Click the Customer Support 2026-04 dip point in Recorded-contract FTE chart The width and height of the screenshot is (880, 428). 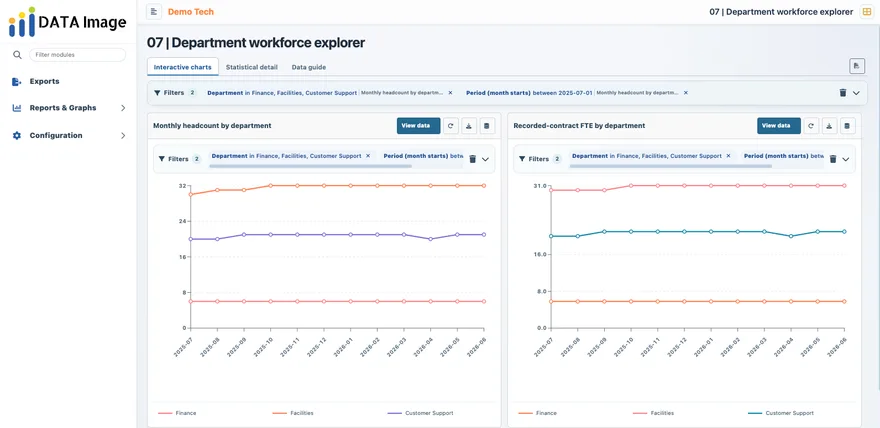(x=791, y=236)
